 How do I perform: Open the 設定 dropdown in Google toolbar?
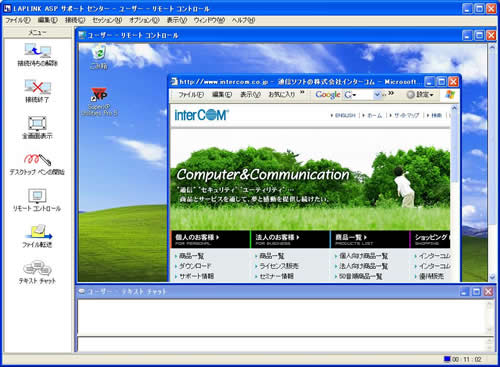[420, 95]
